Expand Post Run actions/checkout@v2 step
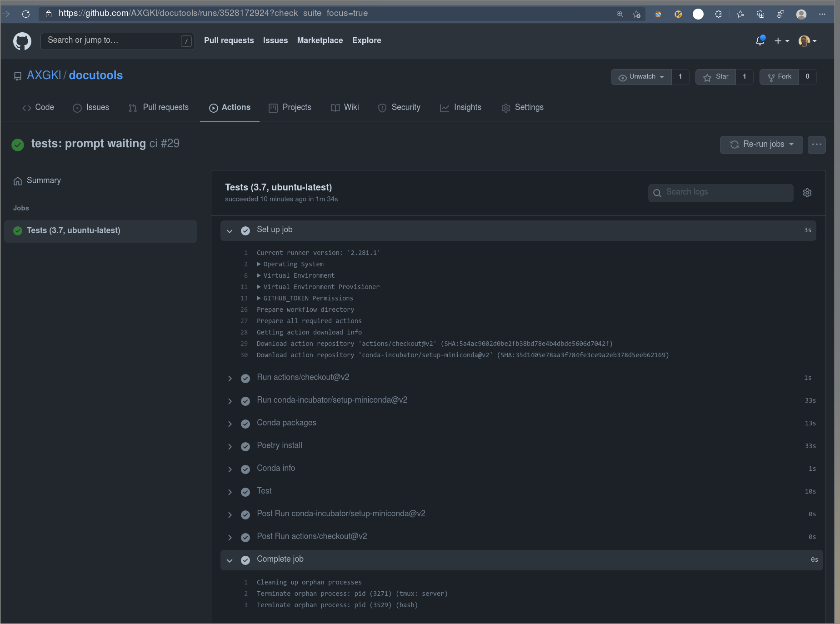This screenshot has height=624, width=840. coord(230,537)
